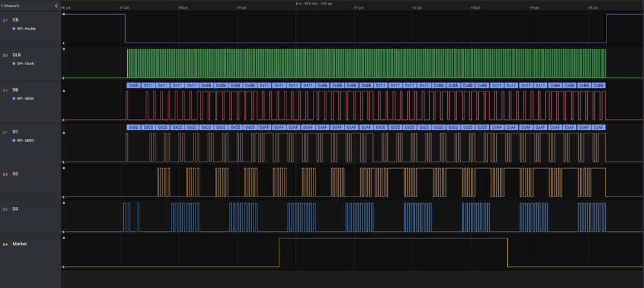Click the +8 µs mark on the time ruler
The height and width of the screenshot is (288, 644).
[183, 7]
